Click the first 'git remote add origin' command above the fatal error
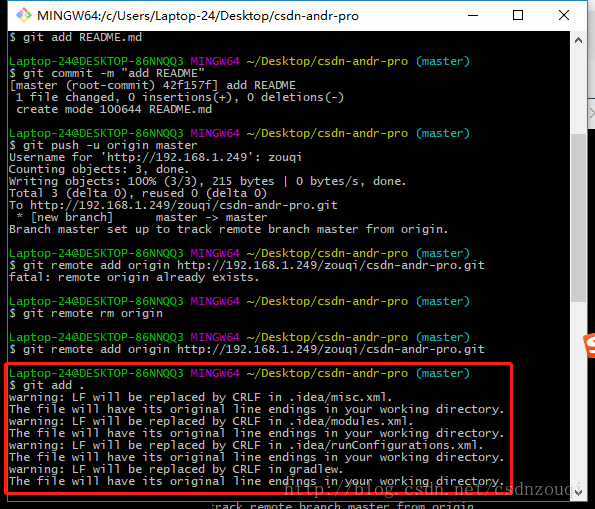This screenshot has width=595, height=509. (x=247, y=265)
